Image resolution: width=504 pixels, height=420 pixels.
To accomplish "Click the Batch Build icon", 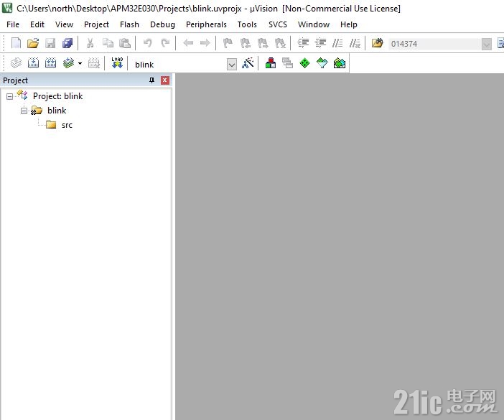I will (68, 63).
